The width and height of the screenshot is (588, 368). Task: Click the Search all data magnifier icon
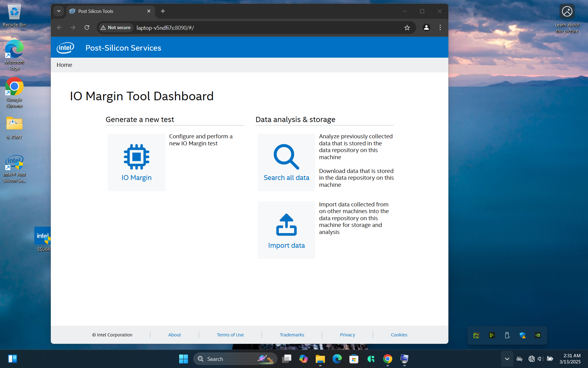tap(286, 157)
